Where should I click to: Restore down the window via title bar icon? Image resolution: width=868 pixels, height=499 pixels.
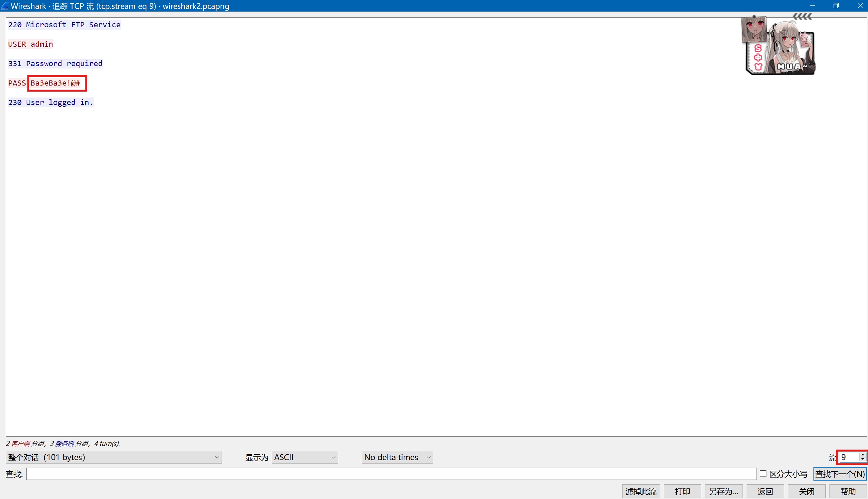[836, 6]
